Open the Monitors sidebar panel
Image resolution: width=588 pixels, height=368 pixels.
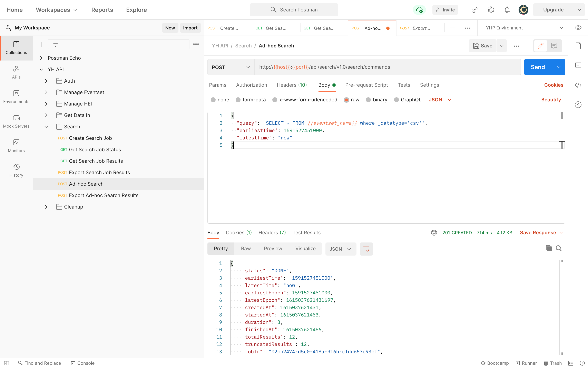coord(16,146)
